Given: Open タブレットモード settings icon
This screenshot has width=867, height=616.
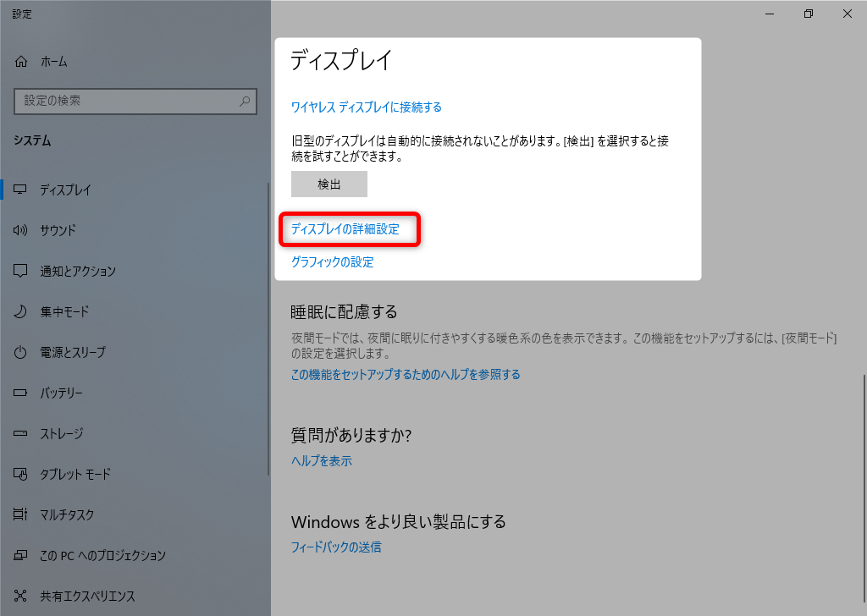Looking at the screenshot, I should (19, 474).
